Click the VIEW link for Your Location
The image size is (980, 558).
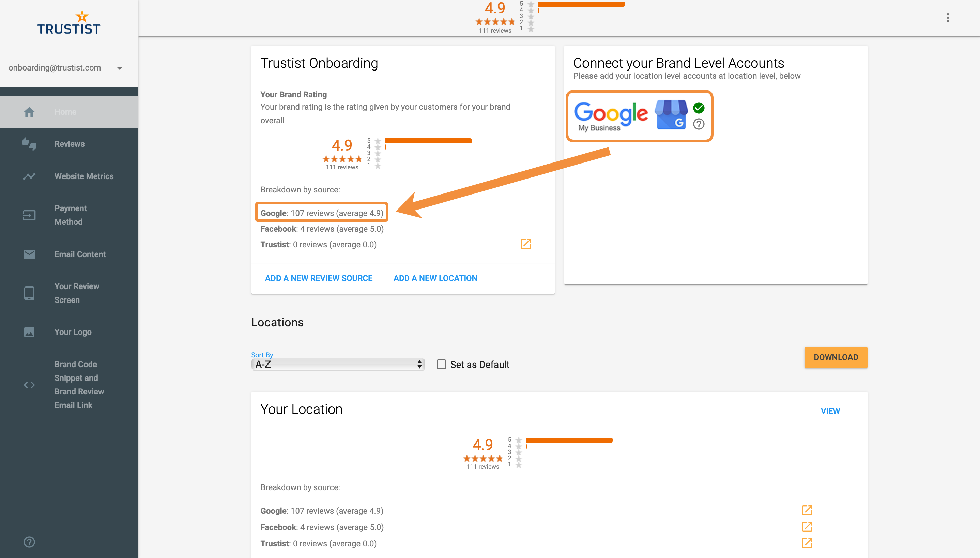(830, 410)
